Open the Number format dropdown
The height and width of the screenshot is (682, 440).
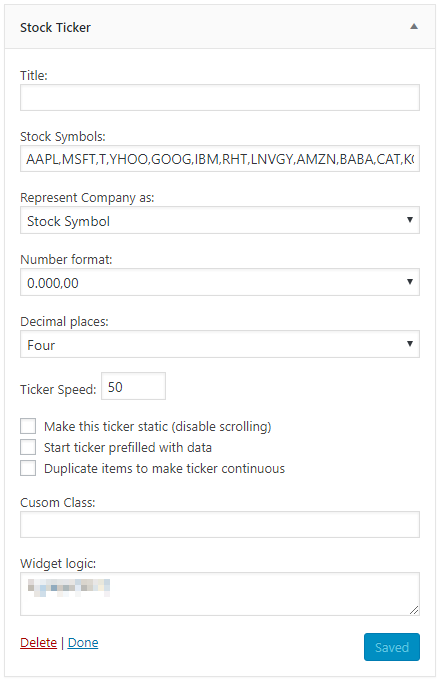(x=220, y=282)
